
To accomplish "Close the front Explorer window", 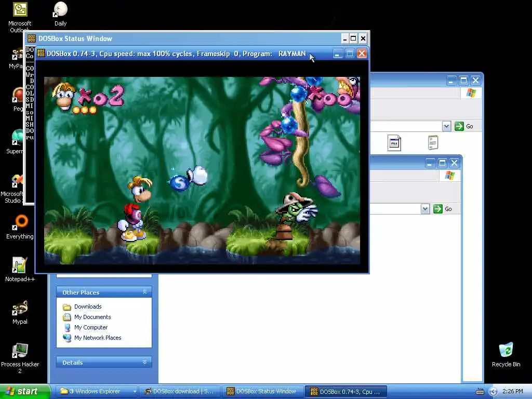I will [454, 163].
